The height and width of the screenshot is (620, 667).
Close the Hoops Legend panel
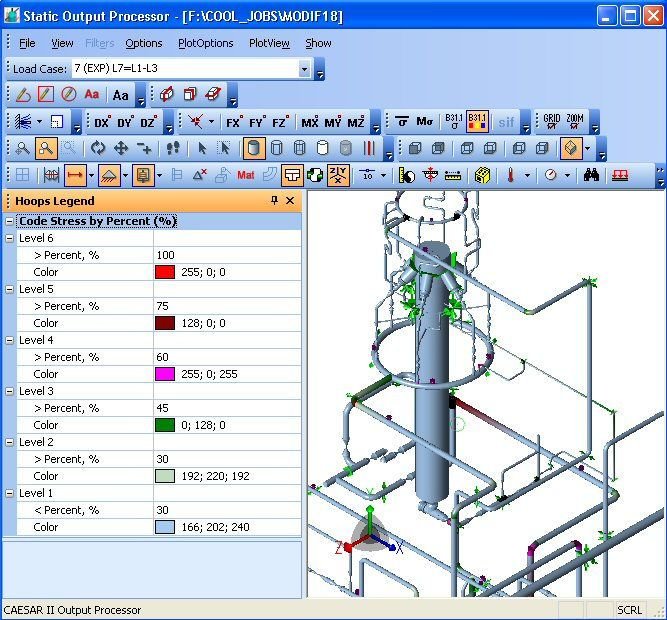(290, 201)
